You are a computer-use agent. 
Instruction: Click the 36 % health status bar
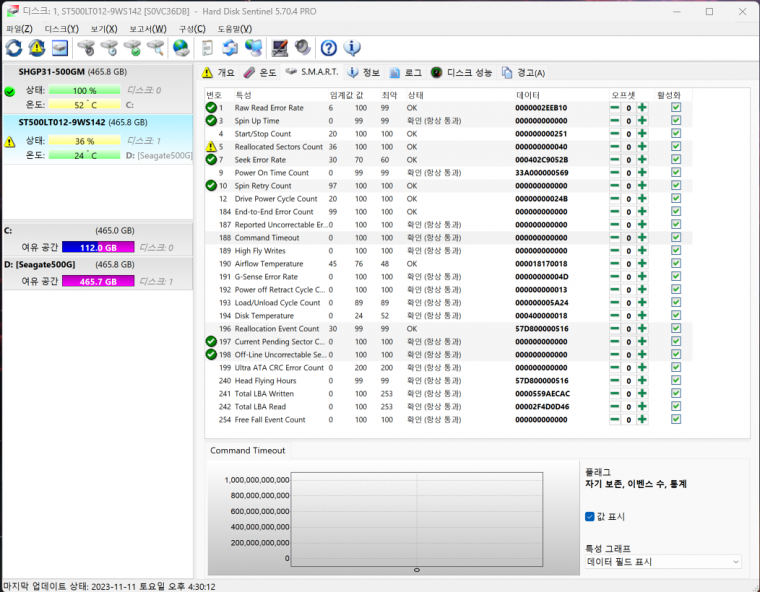click(84, 141)
